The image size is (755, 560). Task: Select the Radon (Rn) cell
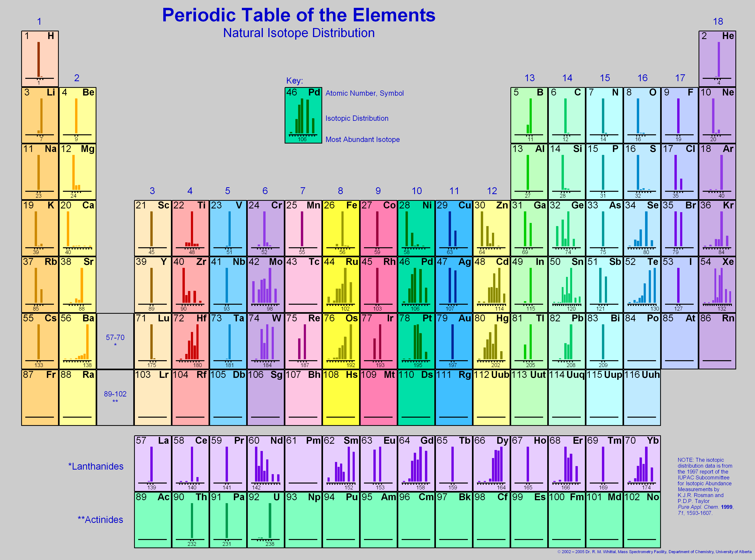[x=717, y=341]
